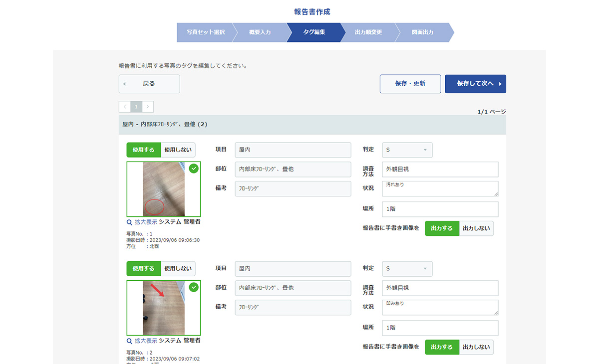Go to 図面出力 step
The image size is (599, 364).
point(423,32)
